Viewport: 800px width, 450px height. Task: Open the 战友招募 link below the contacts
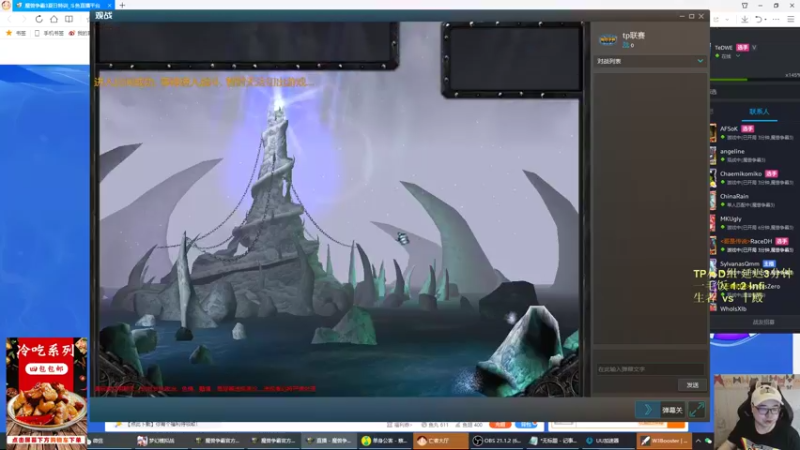click(763, 322)
